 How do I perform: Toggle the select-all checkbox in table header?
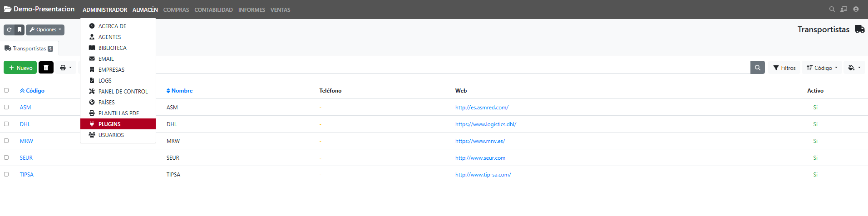(x=6, y=90)
